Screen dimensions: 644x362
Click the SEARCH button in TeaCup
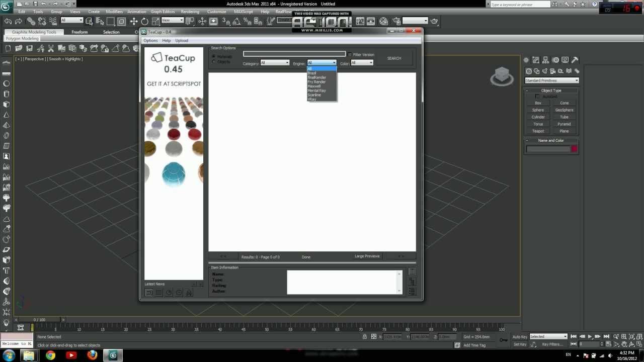tap(394, 58)
